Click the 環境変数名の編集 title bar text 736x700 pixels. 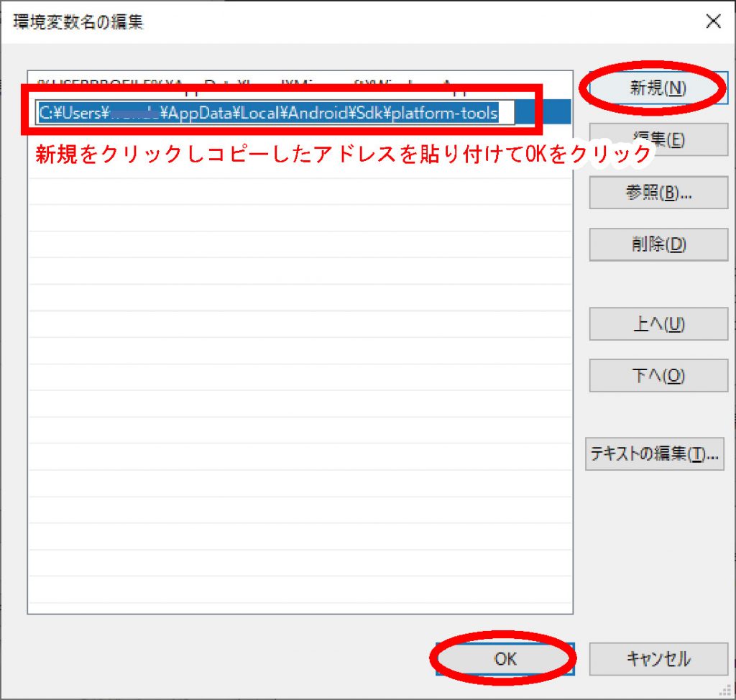pos(78,22)
